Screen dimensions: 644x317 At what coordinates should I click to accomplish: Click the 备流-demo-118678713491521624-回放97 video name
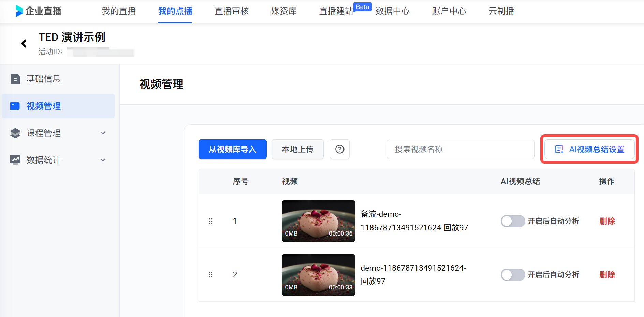point(414,221)
